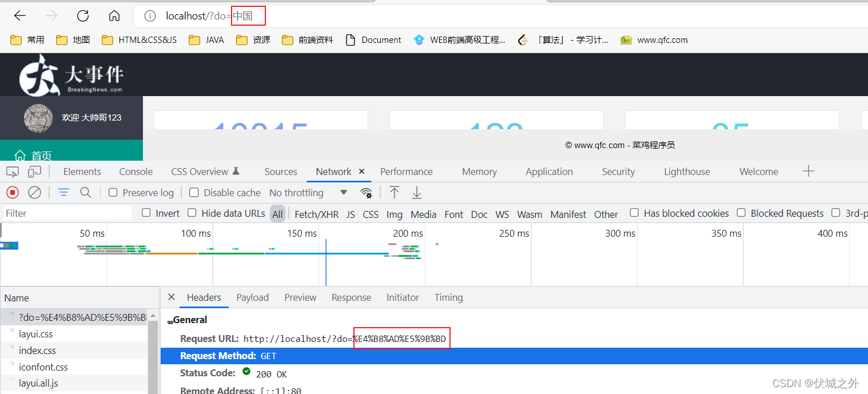Open the 前端资料 bookmarks folder
The image size is (868, 394).
[308, 40]
